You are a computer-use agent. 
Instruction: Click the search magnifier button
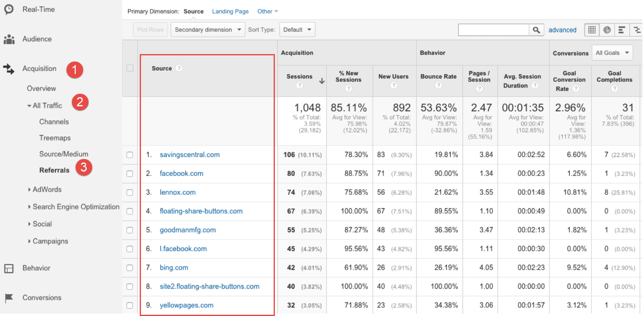pyautogui.click(x=536, y=30)
